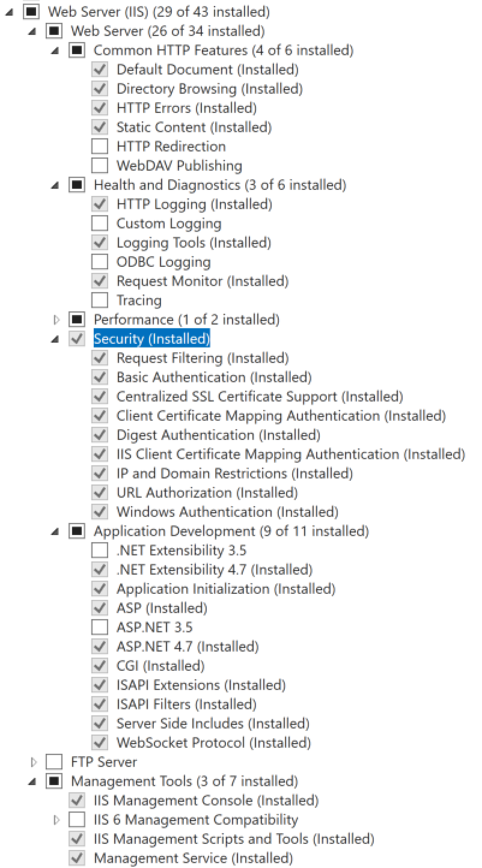
Task: Check the FTP Server checkbox
Action: (54, 762)
